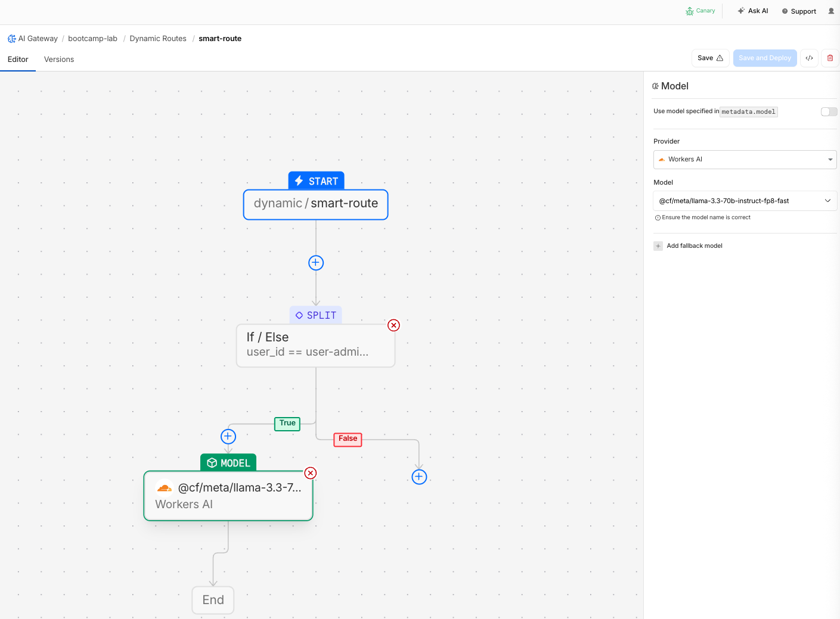Screen dimensions: 840x619
Task: Click the Model dropdown chevron
Action: 827,201
